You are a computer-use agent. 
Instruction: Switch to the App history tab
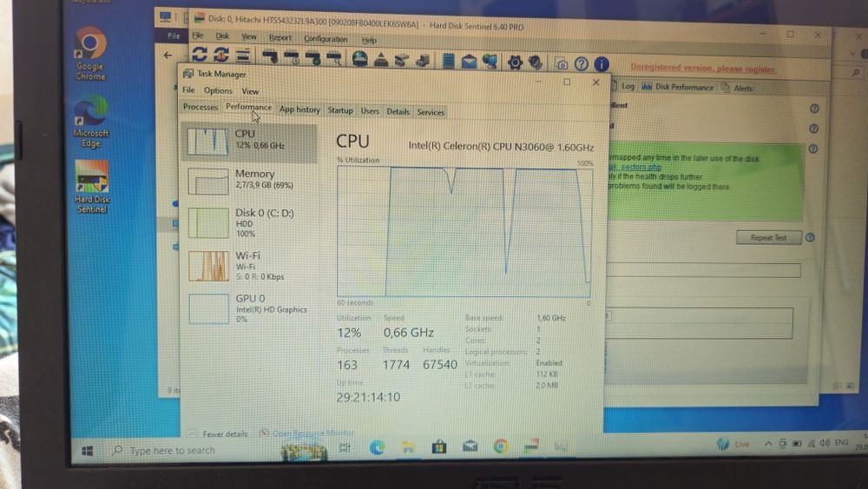pyautogui.click(x=299, y=109)
